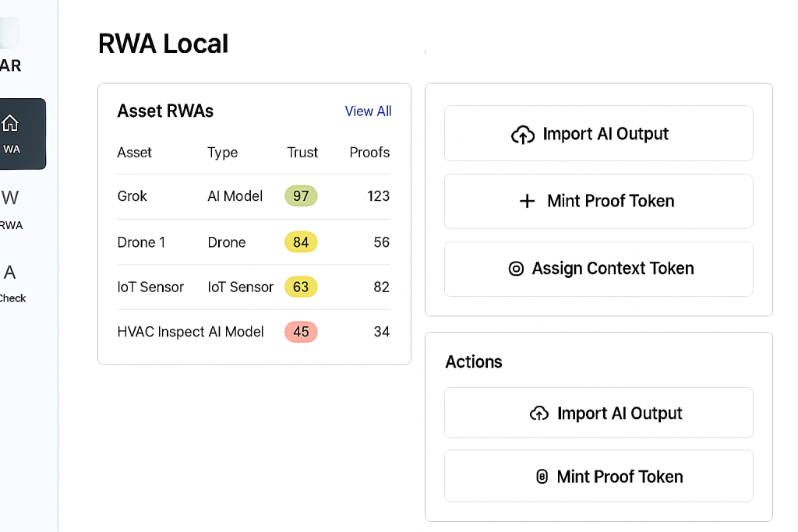Click the upload cloud icon in top Import AI Output
This screenshot has width=798, height=532.
[x=523, y=135]
